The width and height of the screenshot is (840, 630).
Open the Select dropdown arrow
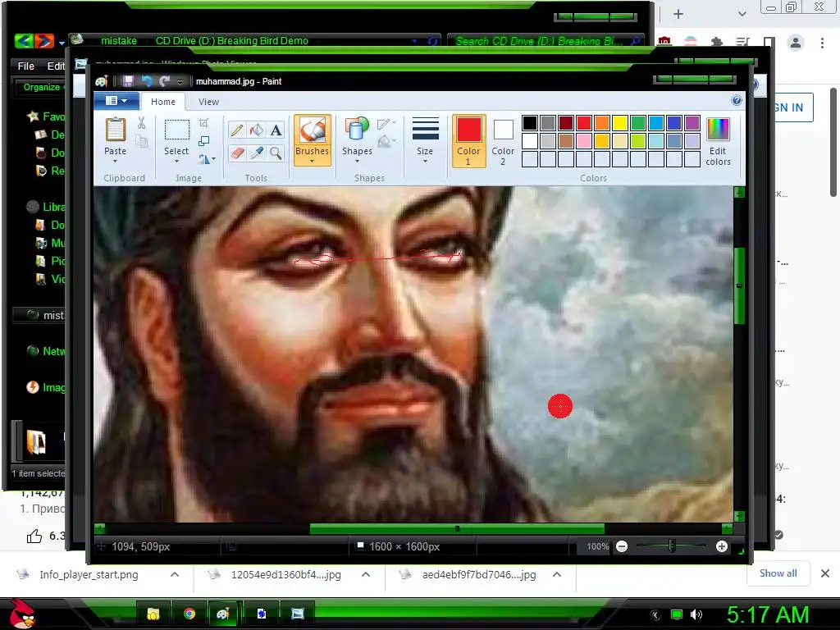(176, 161)
